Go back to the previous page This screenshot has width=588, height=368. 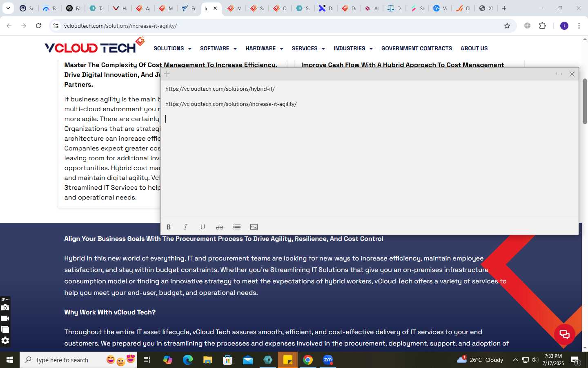(9, 26)
